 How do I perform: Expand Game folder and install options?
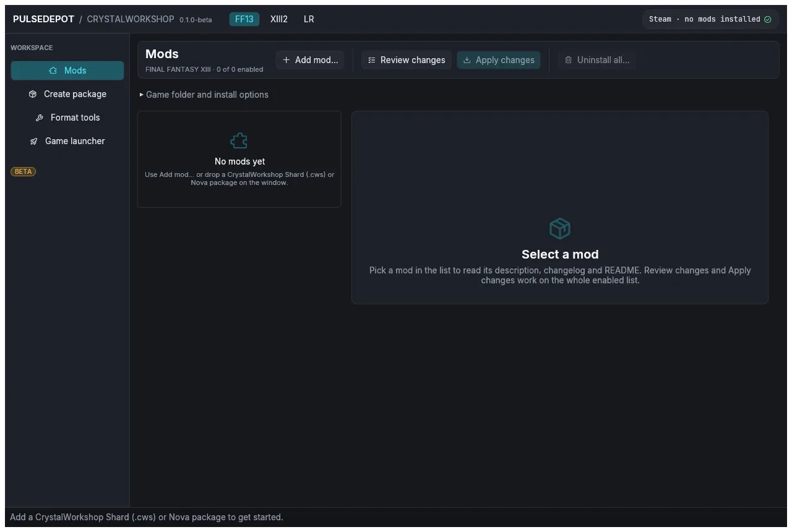(x=204, y=95)
